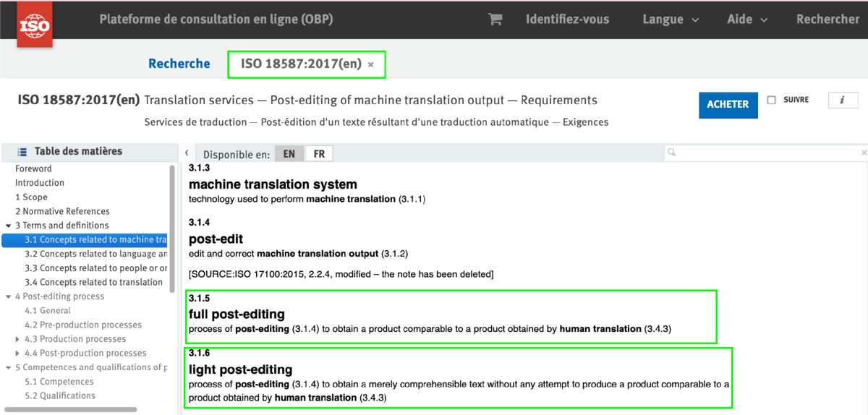The height and width of the screenshot is (415, 868).
Task: Open the Langue dropdown
Action: click(x=671, y=20)
